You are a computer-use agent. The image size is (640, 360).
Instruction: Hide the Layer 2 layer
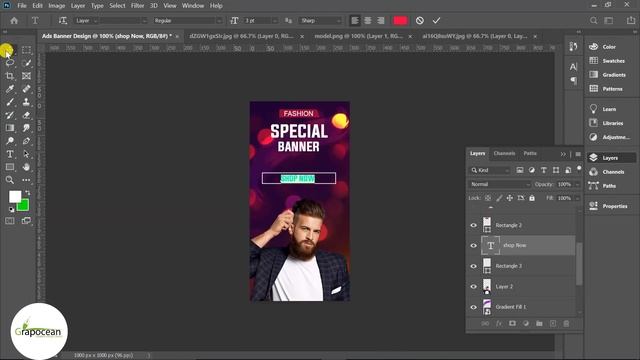pyautogui.click(x=473, y=287)
